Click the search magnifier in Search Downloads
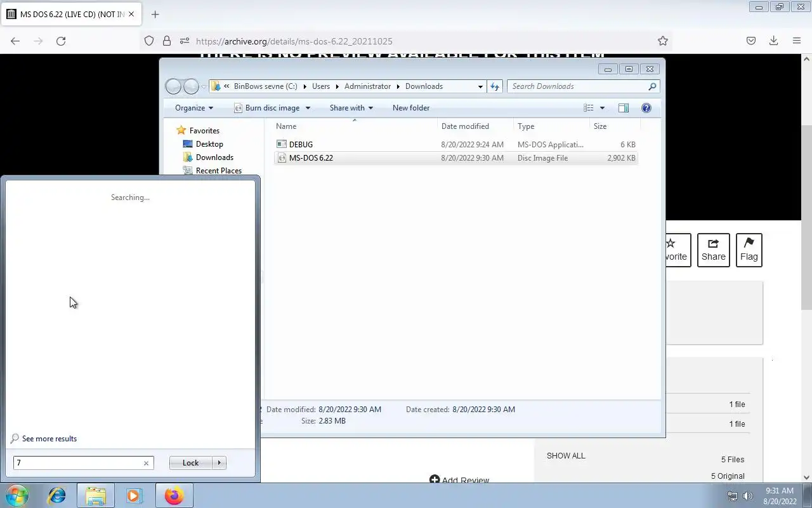The width and height of the screenshot is (812, 508). point(652,86)
